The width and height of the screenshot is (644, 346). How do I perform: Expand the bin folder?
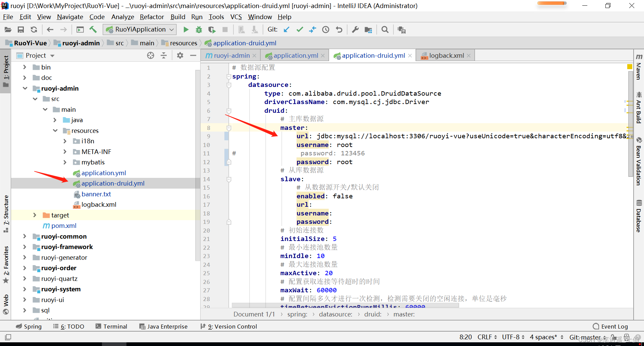click(x=24, y=67)
